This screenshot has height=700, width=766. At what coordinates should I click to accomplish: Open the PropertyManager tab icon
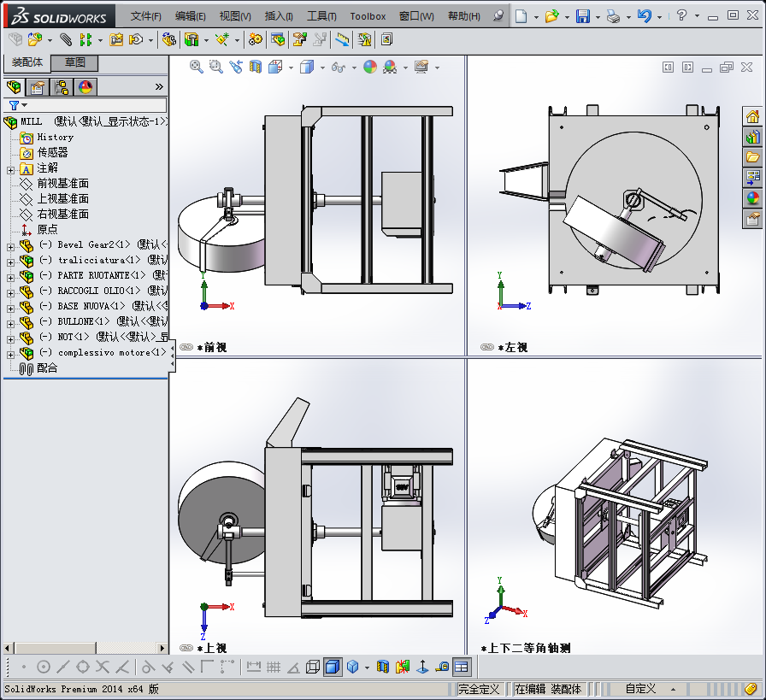(37, 87)
